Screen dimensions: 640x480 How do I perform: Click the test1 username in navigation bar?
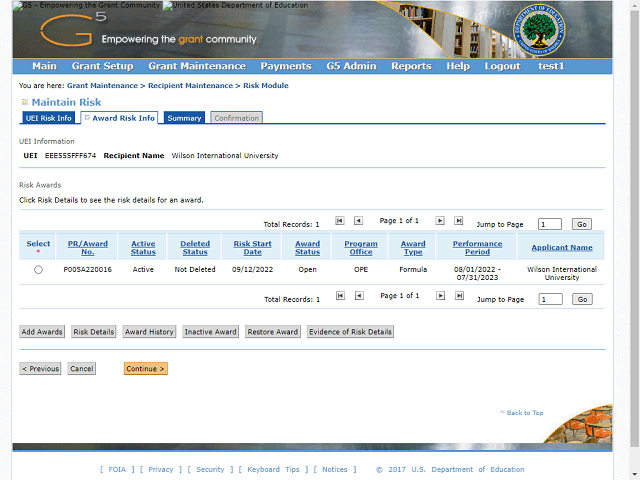click(x=551, y=66)
